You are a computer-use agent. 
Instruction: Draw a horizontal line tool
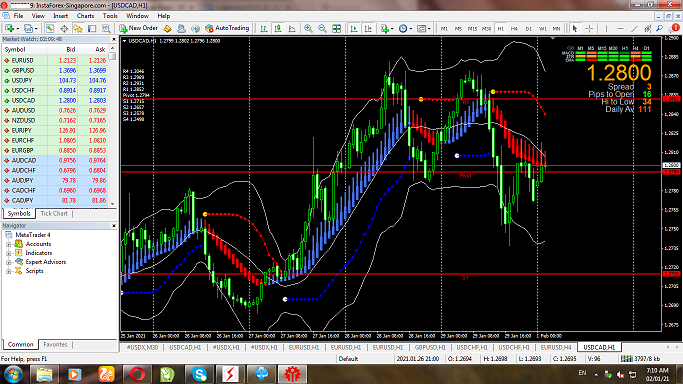(620, 28)
